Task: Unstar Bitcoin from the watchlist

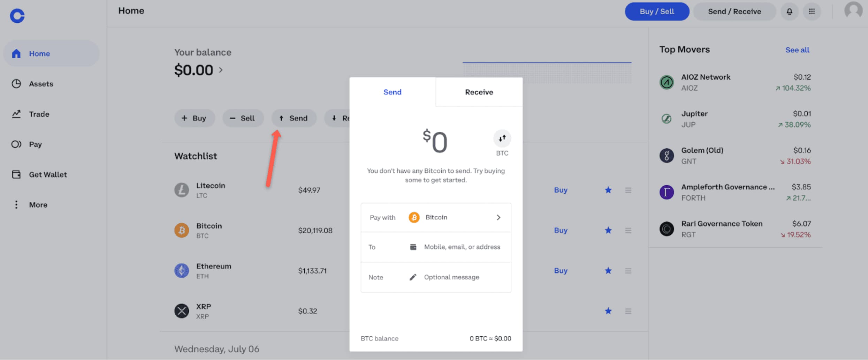Action: (608, 230)
